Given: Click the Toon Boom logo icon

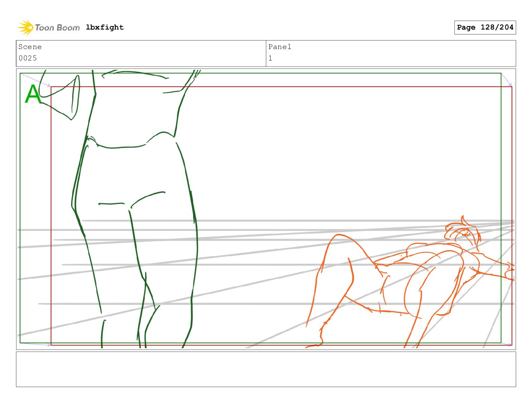Looking at the screenshot, I should pos(26,27).
